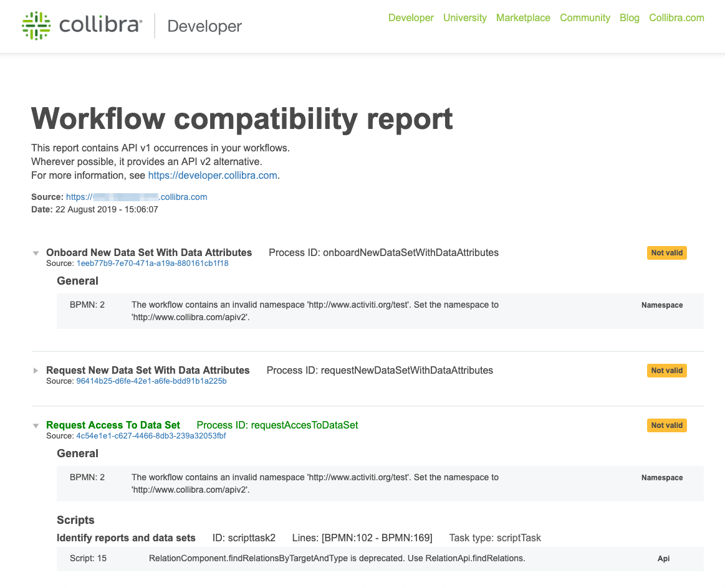Open the University nav link
This screenshot has height=588, width=725.
click(464, 18)
